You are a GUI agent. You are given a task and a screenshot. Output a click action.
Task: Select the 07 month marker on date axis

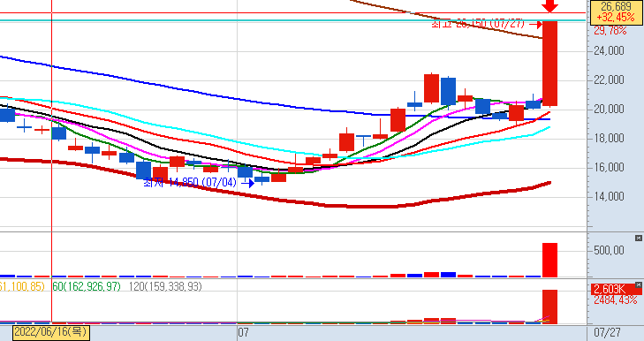point(243,332)
